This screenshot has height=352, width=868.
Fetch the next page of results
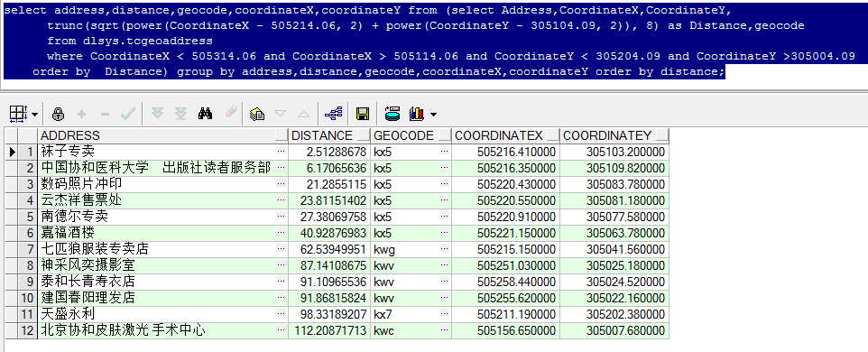pyautogui.click(x=157, y=114)
